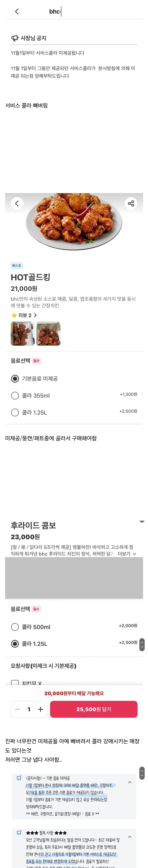The width and height of the screenshot is (148, 868).
Task: Click the megaphone icon by 사장님 공지
Action: coord(15,38)
